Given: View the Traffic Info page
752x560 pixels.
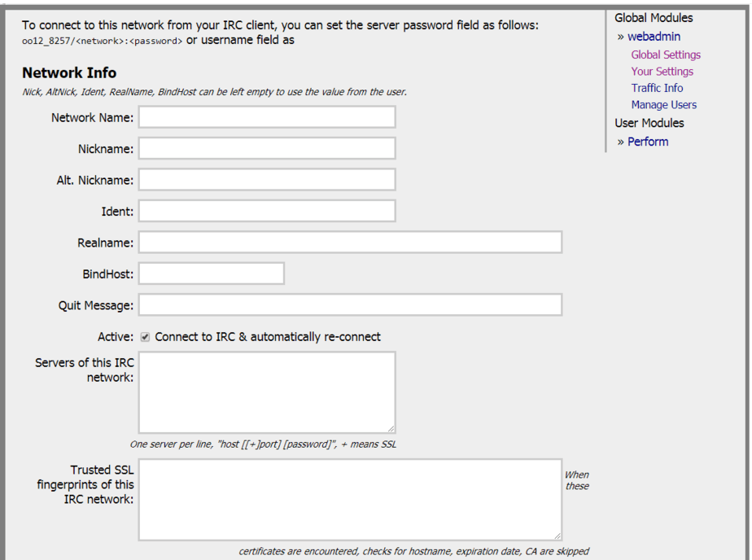Looking at the screenshot, I should coord(657,88).
